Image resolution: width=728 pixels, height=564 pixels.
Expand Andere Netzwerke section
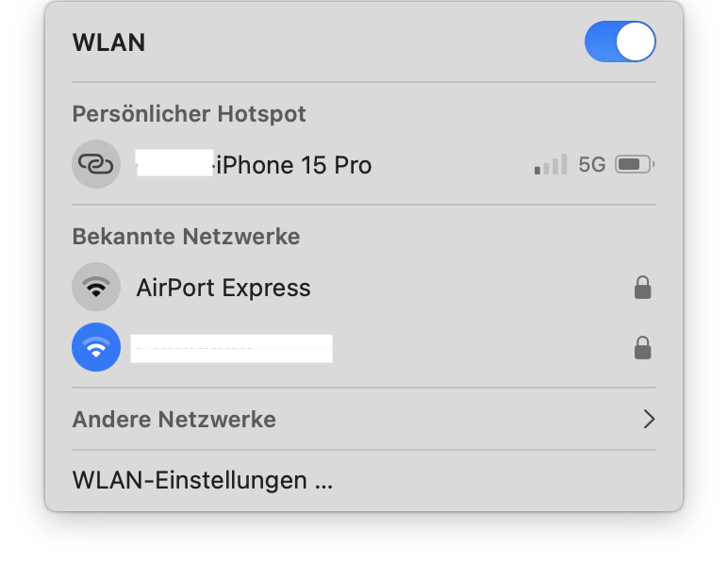coord(364,419)
